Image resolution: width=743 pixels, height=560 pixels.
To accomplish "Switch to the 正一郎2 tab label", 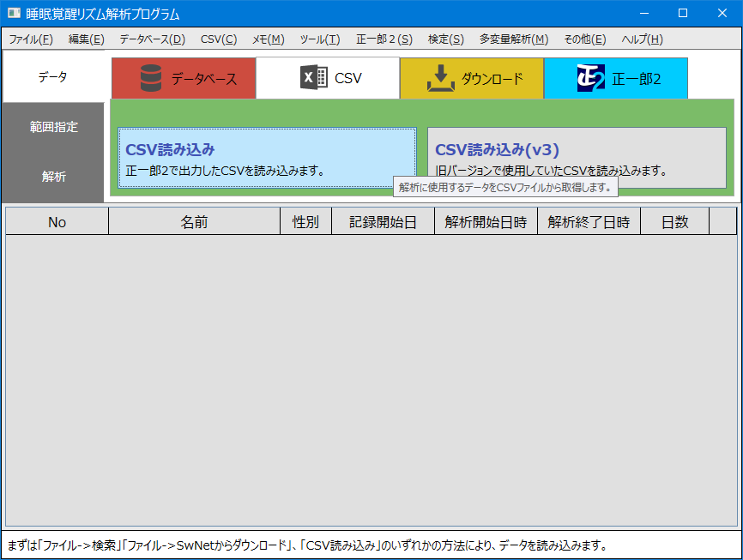I will [637, 79].
